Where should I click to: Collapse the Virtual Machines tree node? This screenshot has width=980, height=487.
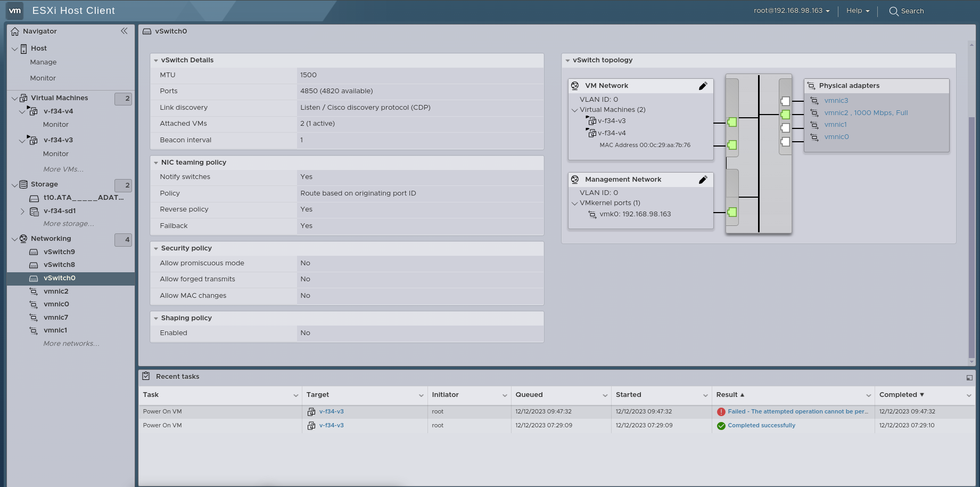click(14, 99)
